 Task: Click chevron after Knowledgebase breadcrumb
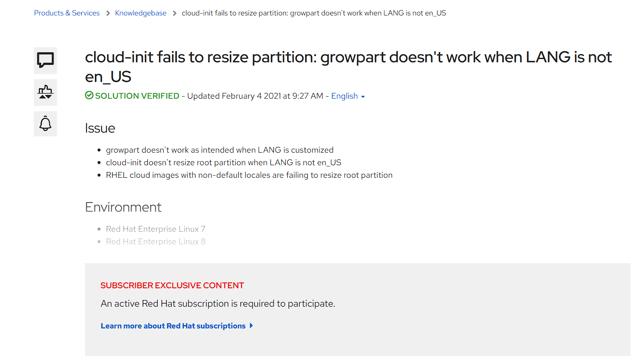coord(175,13)
